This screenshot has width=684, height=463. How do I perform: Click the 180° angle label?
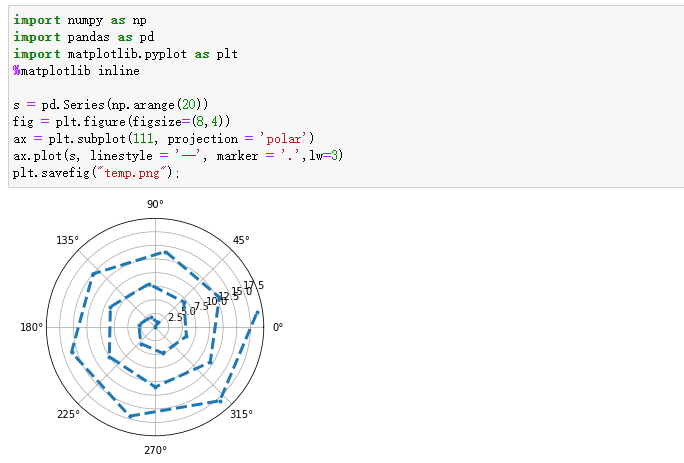(31, 327)
